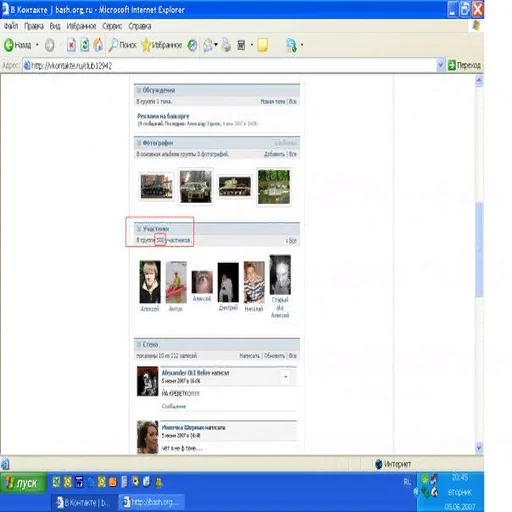Open the Windows Пуск start button
Image resolution: width=512 pixels, height=512 pixels.
pos(23,483)
